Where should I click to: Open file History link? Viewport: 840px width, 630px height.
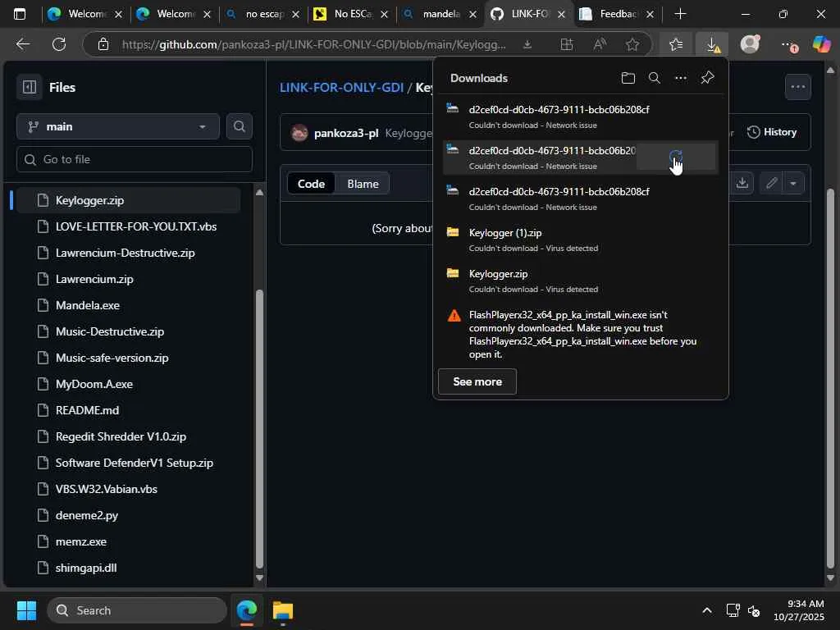coord(772,132)
